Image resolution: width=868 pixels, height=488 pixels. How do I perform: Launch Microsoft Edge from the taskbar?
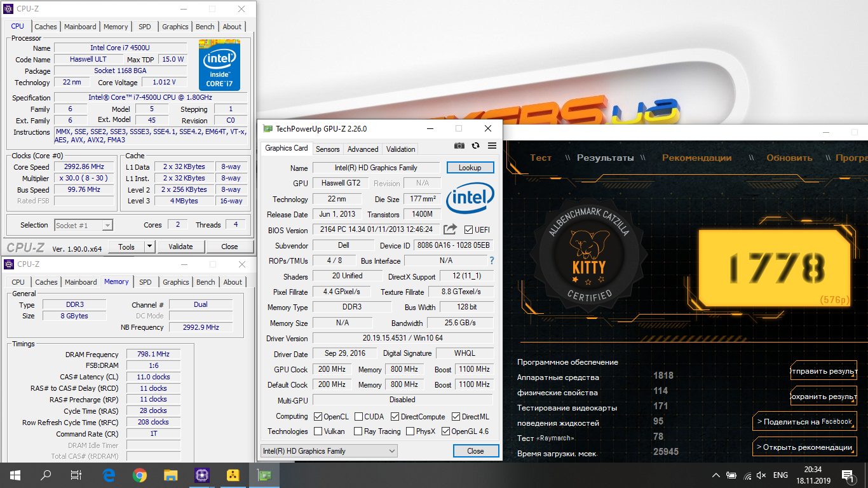click(x=109, y=475)
